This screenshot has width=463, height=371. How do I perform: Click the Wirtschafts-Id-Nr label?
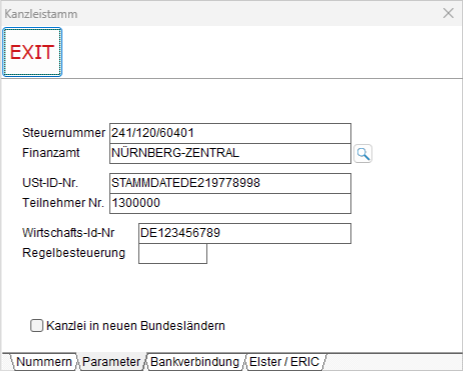(x=68, y=233)
